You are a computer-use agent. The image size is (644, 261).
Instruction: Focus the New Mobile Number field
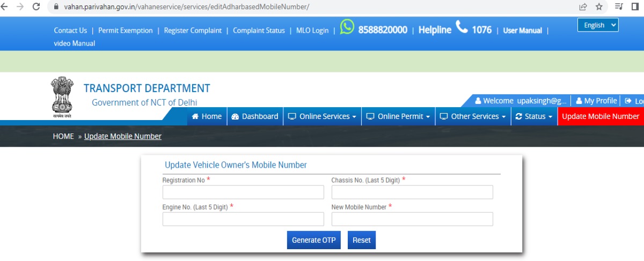coord(412,219)
